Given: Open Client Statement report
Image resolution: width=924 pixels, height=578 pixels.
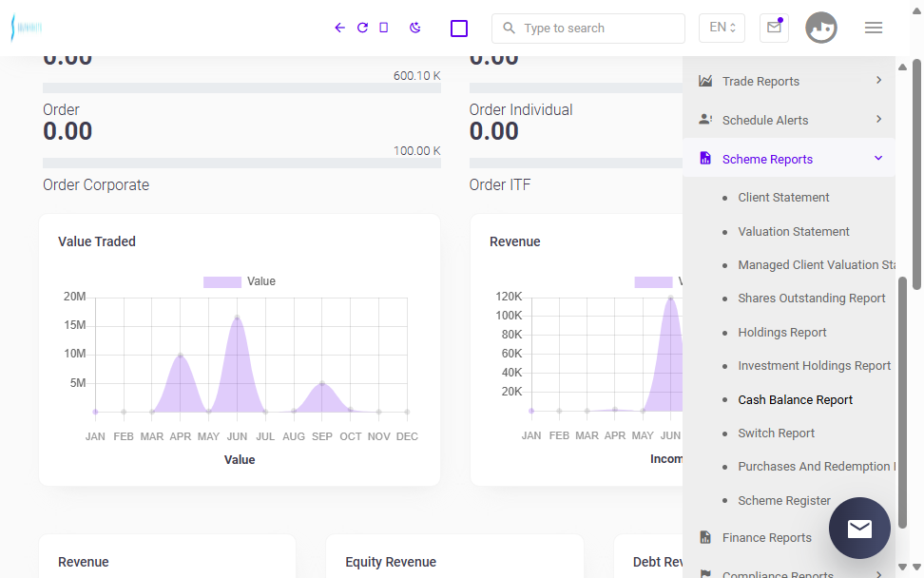Looking at the screenshot, I should click(x=783, y=198).
